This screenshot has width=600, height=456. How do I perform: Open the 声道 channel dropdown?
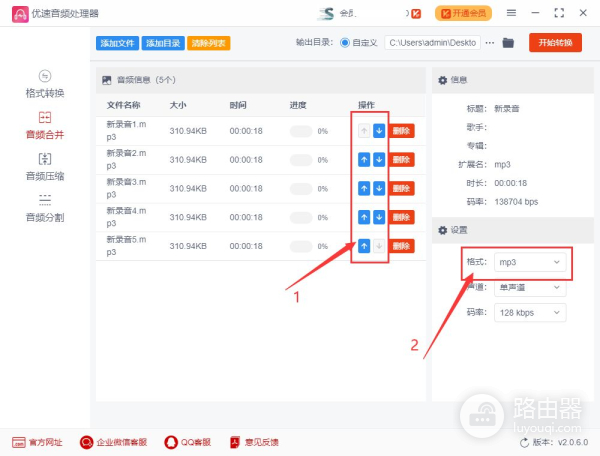pyautogui.click(x=530, y=287)
